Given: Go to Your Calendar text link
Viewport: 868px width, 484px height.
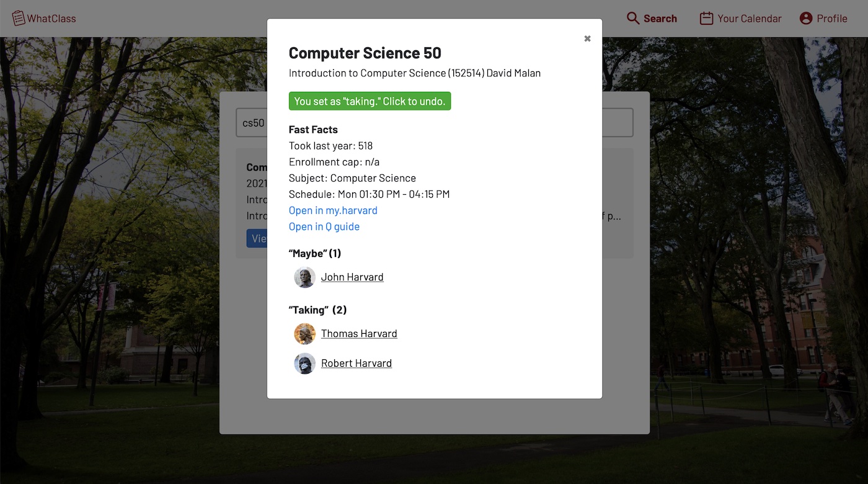Looking at the screenshot, I should [749, 19].
